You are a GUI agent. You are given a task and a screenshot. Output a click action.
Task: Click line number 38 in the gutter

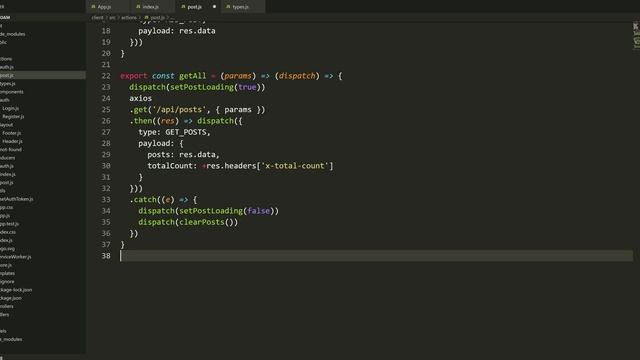pos(106,256)
